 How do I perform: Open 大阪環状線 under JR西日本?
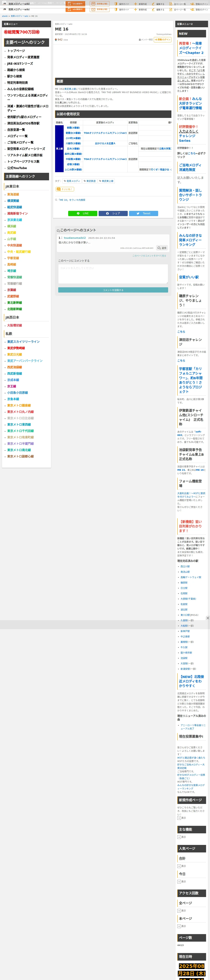pos(15,325)
